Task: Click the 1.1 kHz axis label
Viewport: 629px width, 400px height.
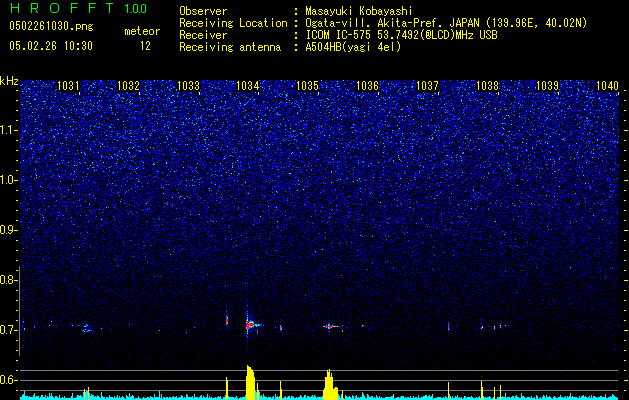Action: 8,130
